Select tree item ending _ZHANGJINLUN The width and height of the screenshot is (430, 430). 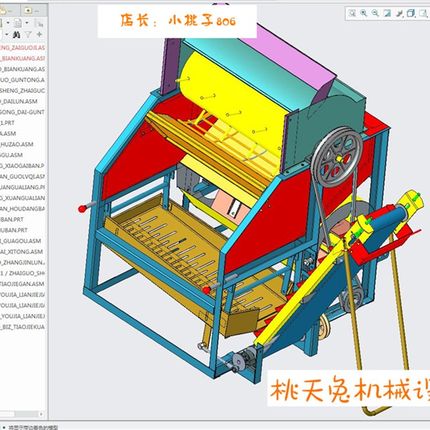pyautogui.click(x=22, y=262)
